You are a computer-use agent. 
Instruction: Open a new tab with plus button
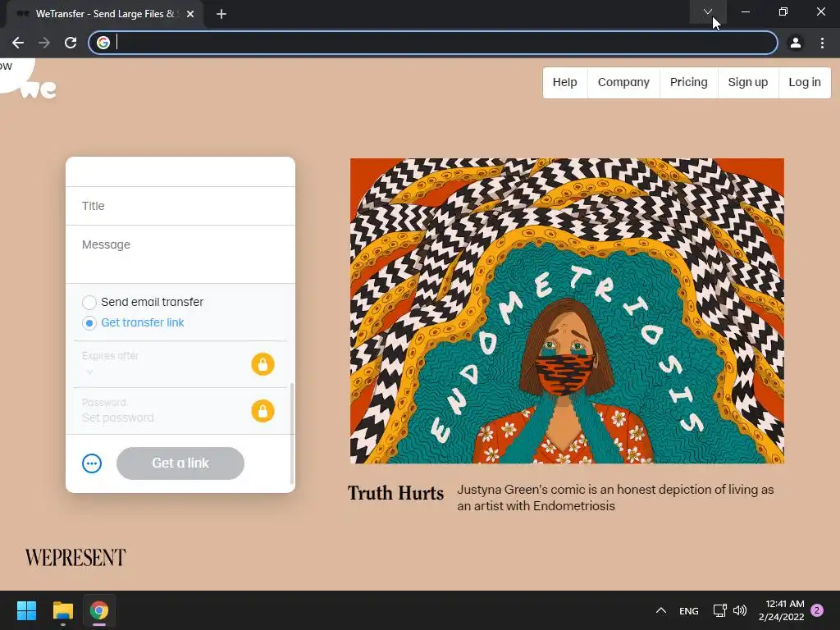(x=221, y=14)
